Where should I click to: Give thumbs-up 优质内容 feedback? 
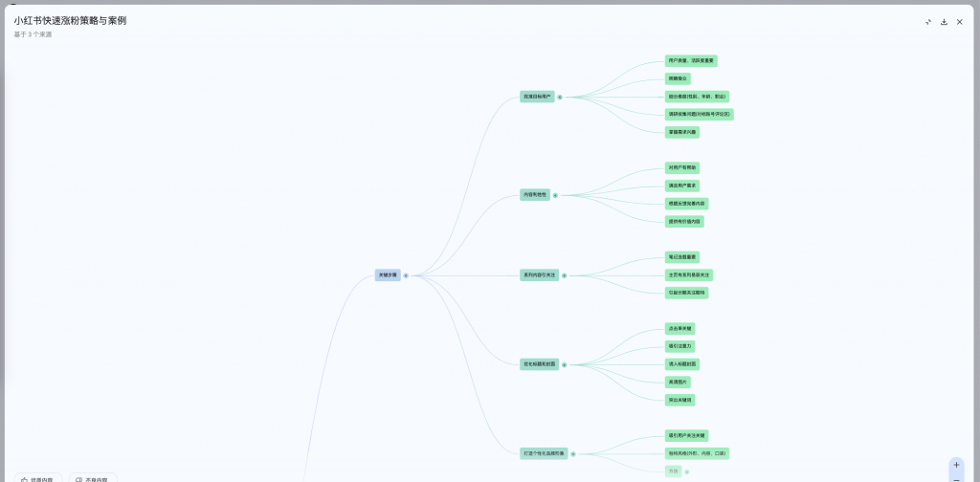point(38,479)
